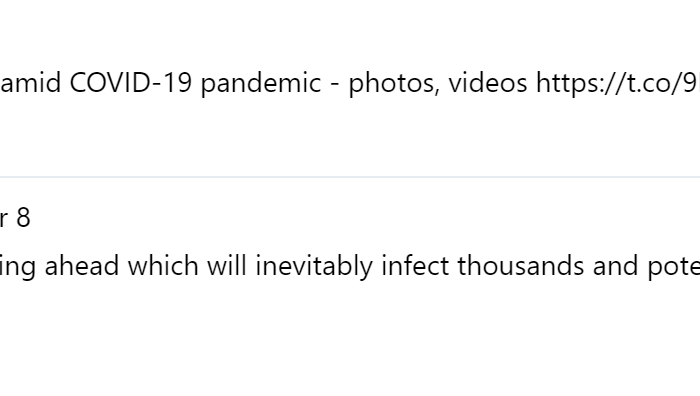The image size is (700, 396).
Task: Open the tweet timestamp ending in "8"
Action: coord(15,218)
